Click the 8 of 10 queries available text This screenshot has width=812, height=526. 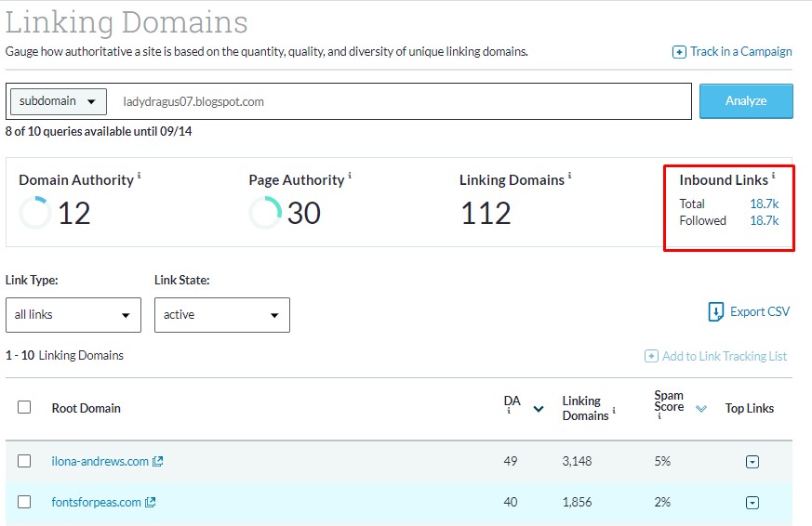click(99, 131)
